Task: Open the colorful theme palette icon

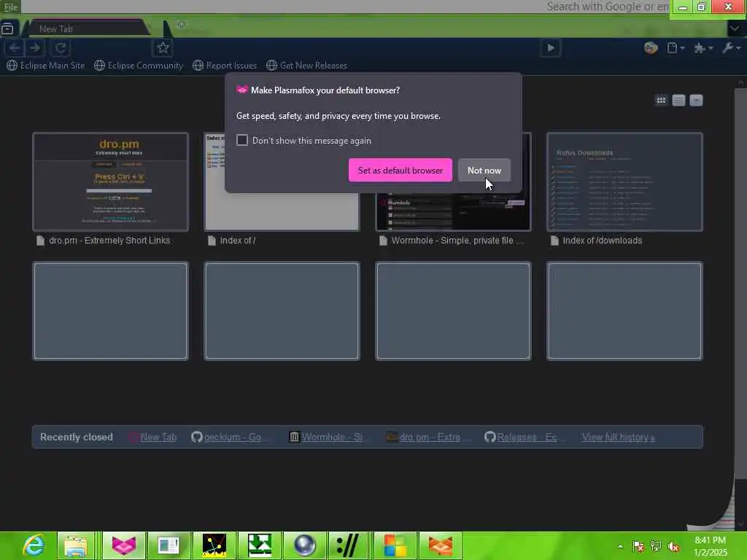Action: [651, 47]
